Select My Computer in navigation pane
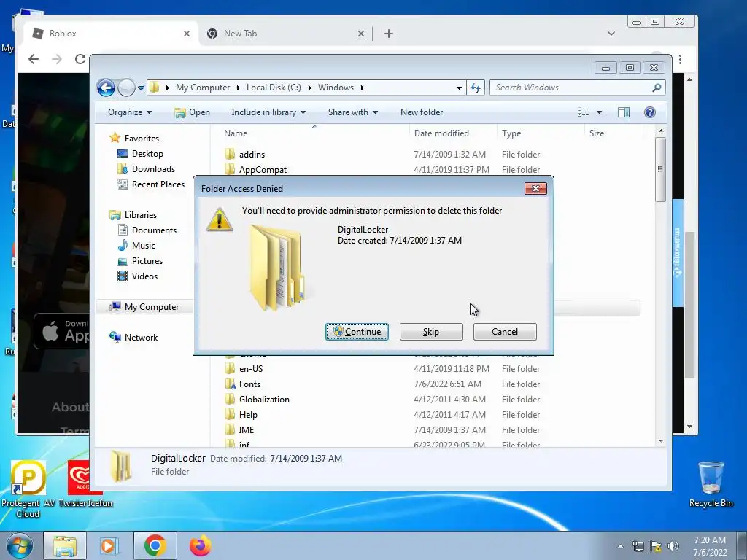747x560 pixels. point(152,307)
